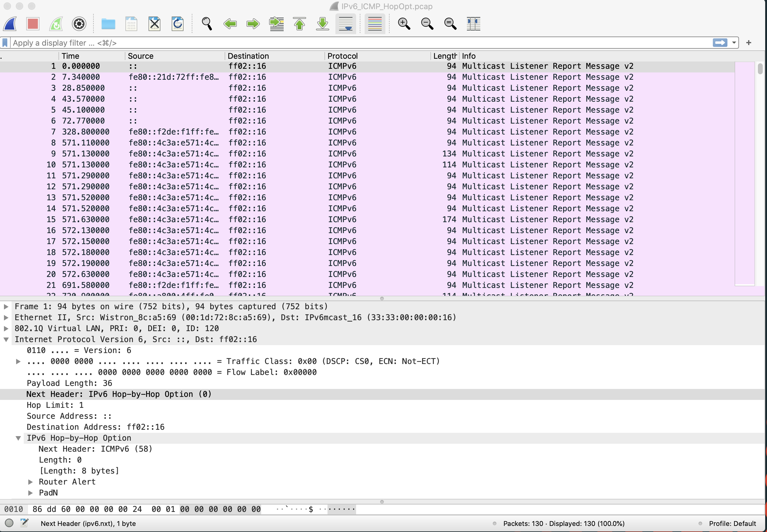Screen dimensions: 767x532
Task: Zoom in on packet list text
Action: tap(404, 24)
